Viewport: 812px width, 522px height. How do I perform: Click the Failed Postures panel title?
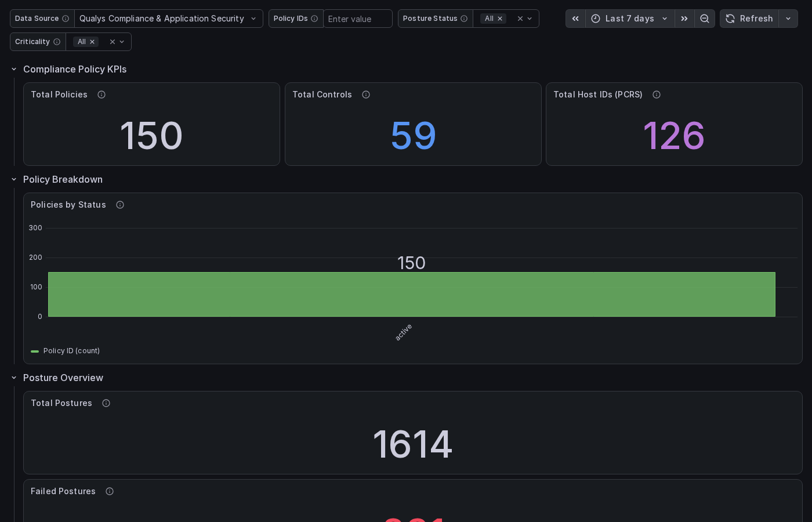tap(63, 491)
